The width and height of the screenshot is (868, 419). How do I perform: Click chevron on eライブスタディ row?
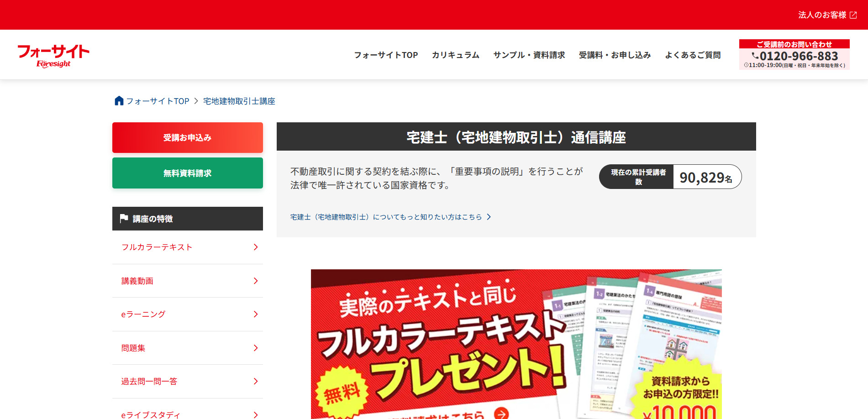[256, 414]
